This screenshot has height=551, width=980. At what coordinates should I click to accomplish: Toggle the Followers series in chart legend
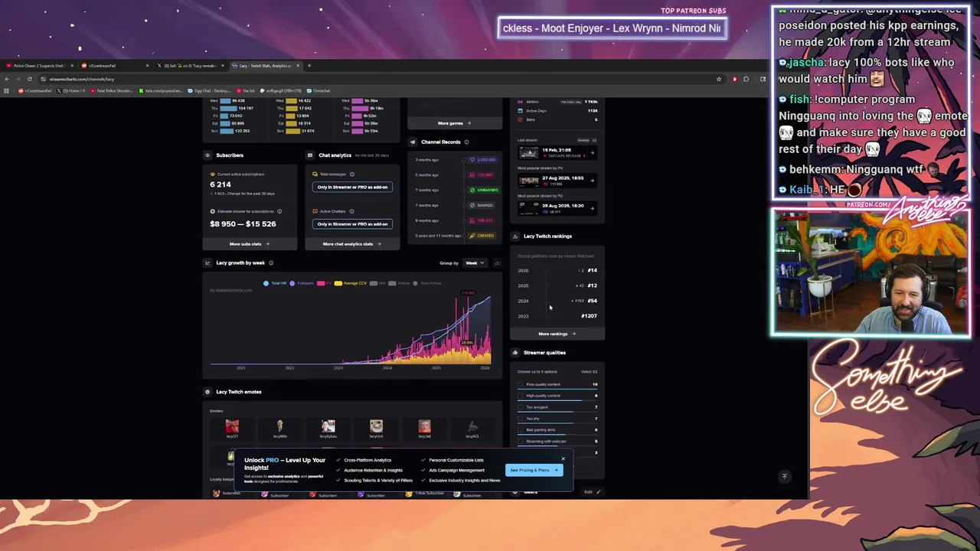pyautogui.click(x=302, y=283)
